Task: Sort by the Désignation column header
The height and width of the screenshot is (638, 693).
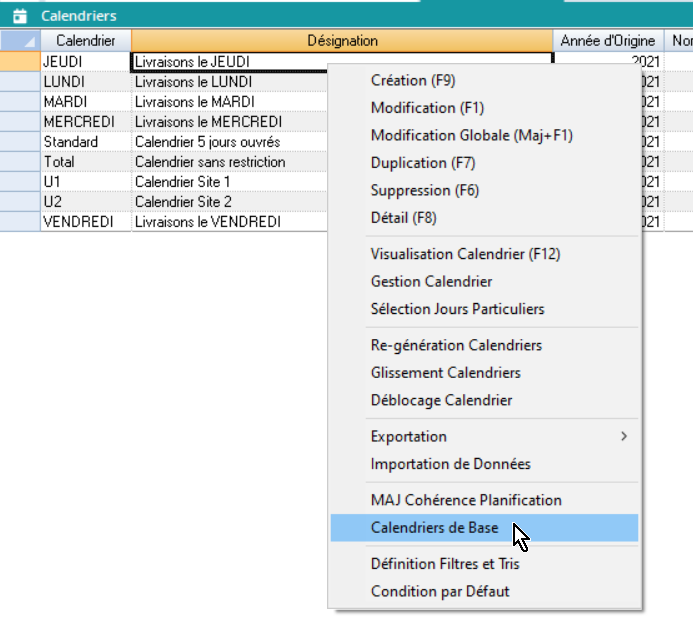Action: click(x=342, y=41)
